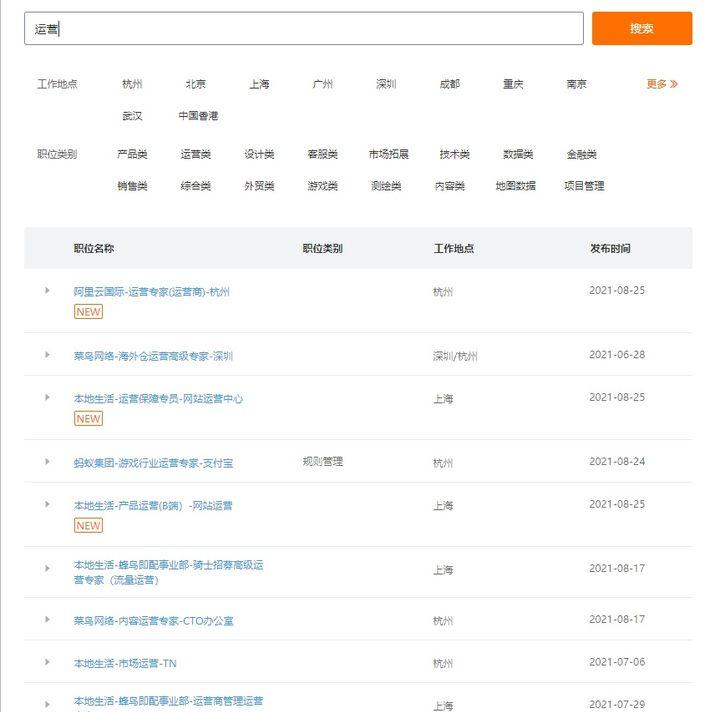Filter by 销售类 category
This screenshot has width=720, height=712.
(132, 186)
